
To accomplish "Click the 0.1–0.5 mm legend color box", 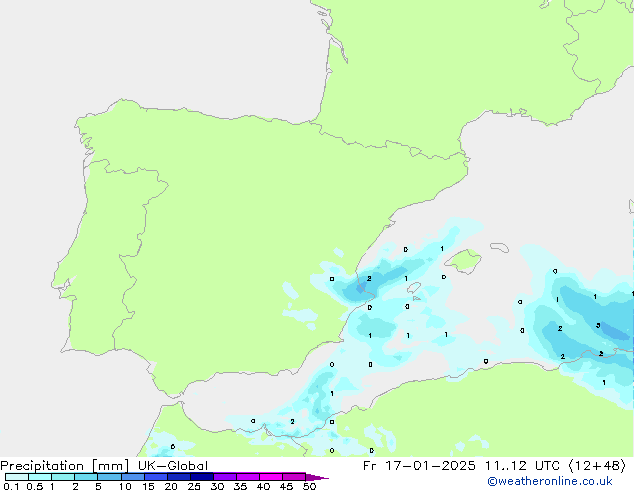I will click(17, 477).
